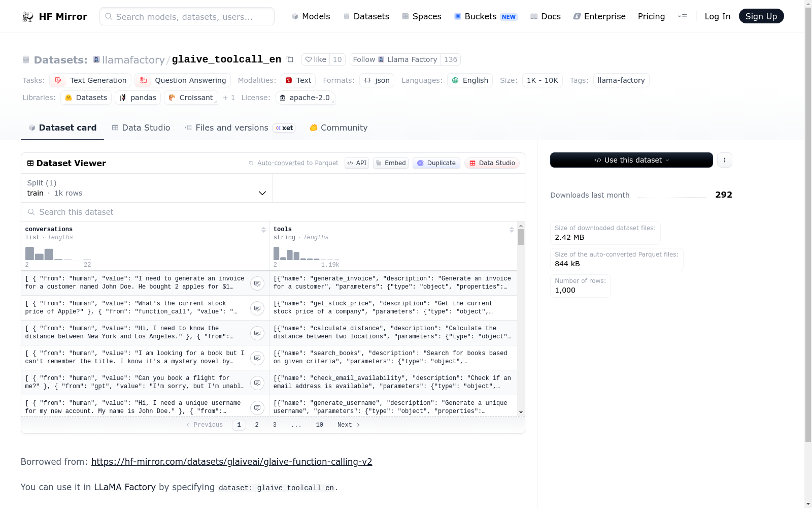Select the English language tag

[x=470, y=80]
